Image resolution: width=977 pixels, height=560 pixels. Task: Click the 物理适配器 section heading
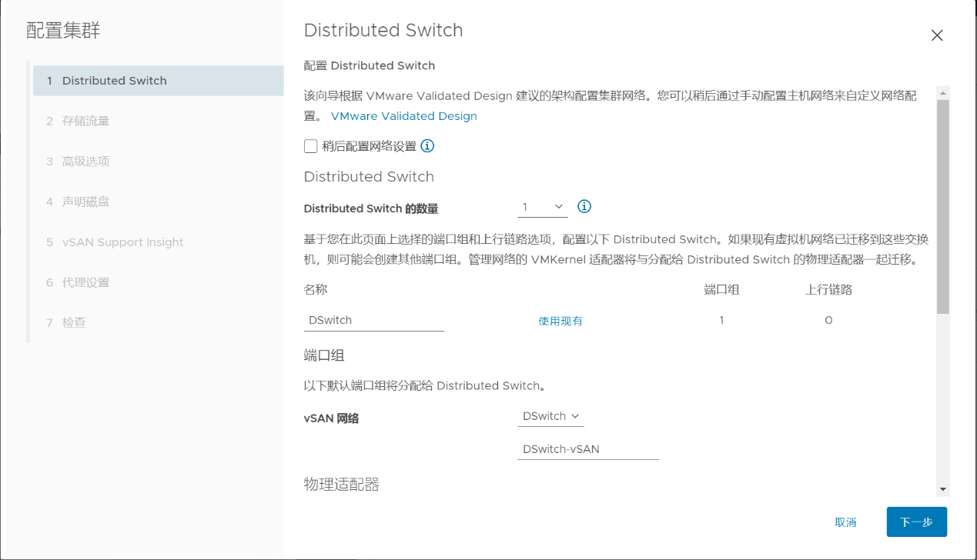(x=342, y=484)
